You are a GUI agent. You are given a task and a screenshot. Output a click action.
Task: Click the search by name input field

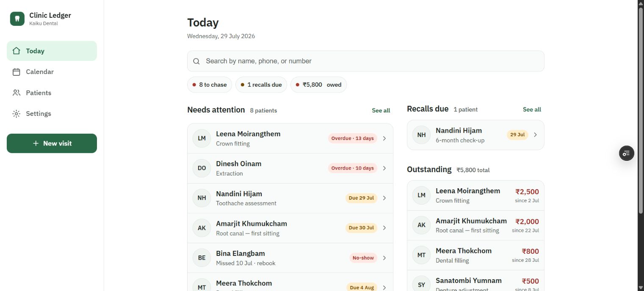coord(366,61)
